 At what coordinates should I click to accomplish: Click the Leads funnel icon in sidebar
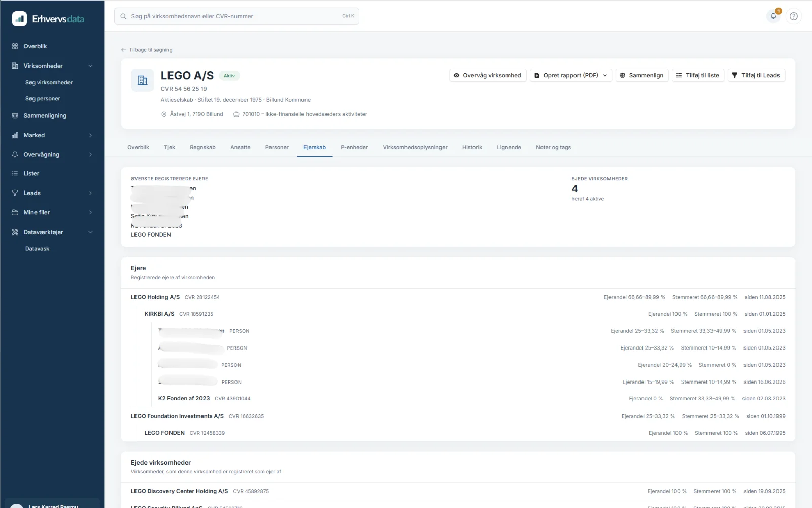click(15, 193)
